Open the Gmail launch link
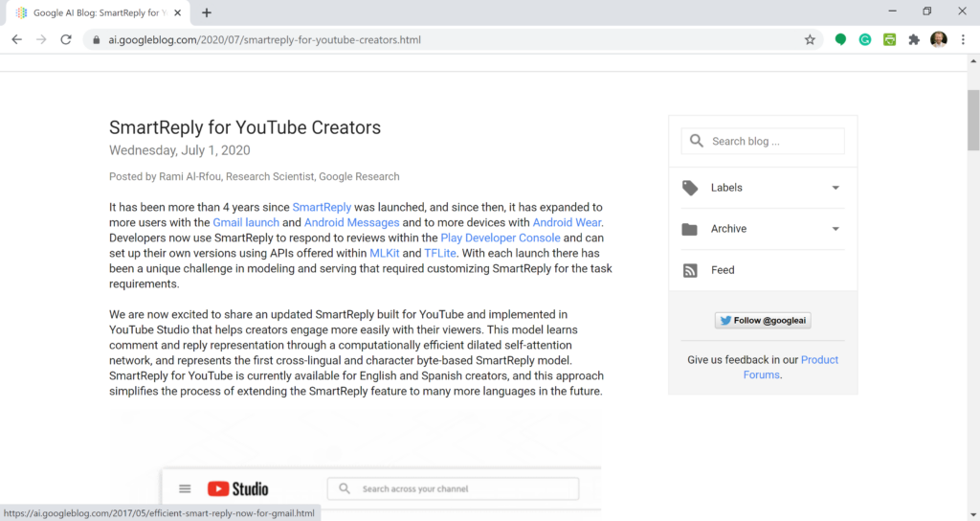The height and width of the screenshot is (521, 980). [x=246, y=222]
